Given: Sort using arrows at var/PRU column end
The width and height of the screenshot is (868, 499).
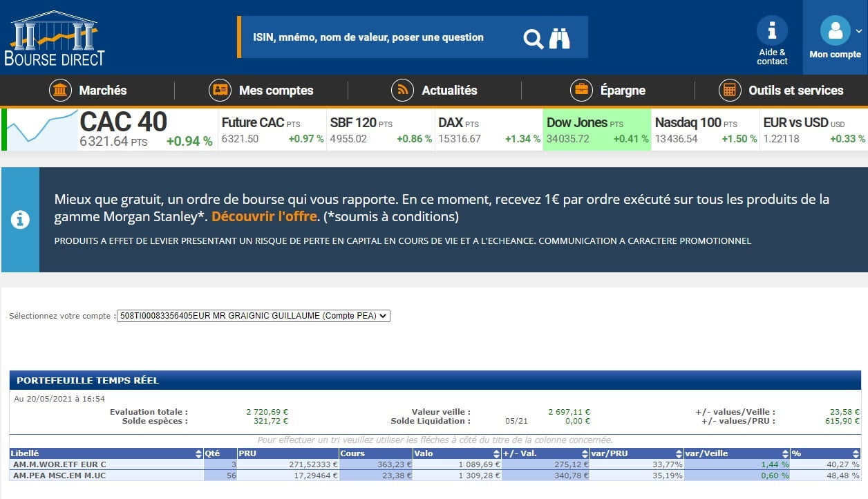Looking at the screenshot, I should (x=680, y=454).
